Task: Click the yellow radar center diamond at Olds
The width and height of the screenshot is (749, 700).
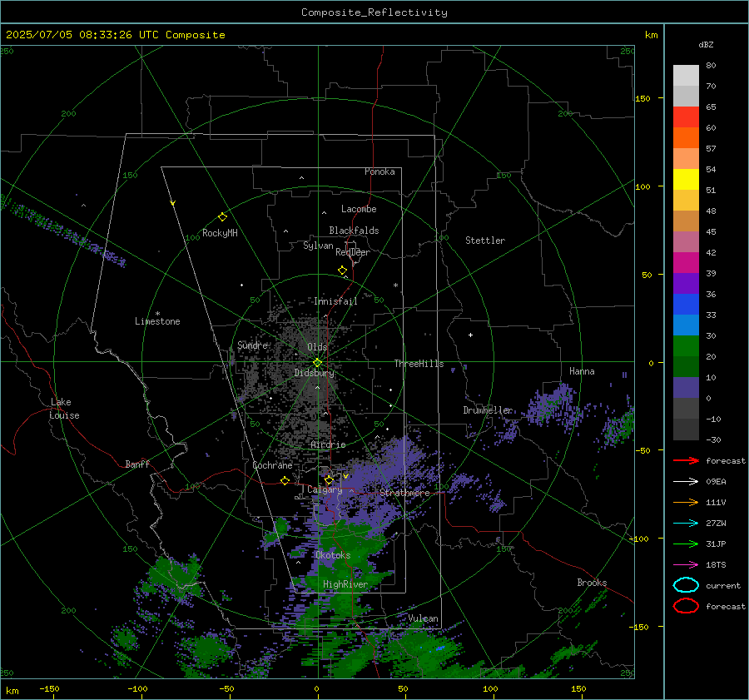Action: point(317,363)
